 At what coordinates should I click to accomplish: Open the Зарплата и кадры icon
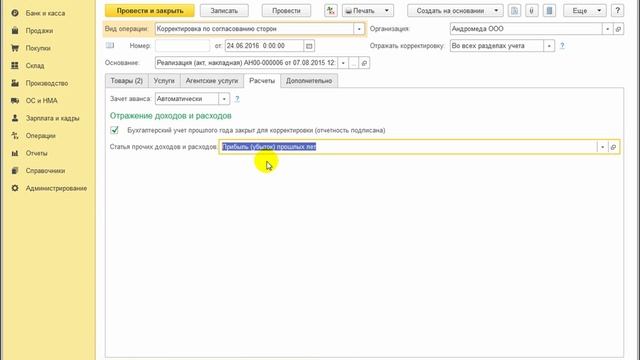tap(15, 118)
